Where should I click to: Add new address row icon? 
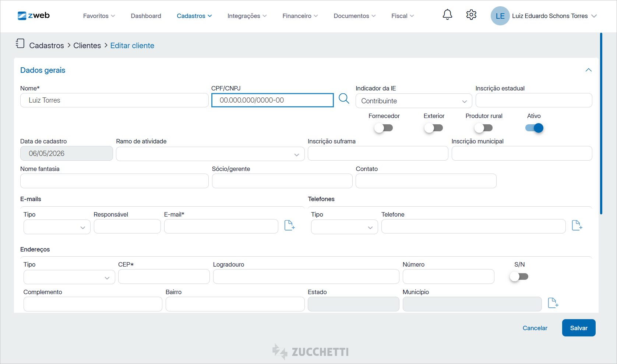pyautogui.click(x=553, y=303)
